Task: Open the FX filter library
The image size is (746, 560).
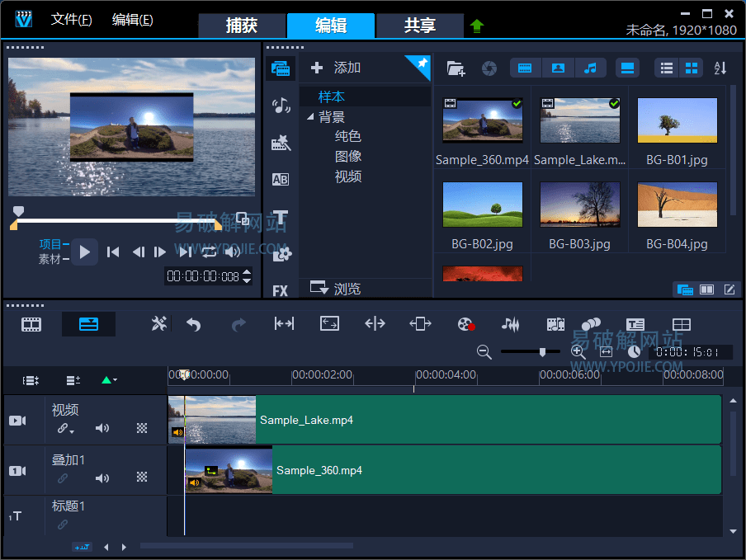Action: [281, 290]
